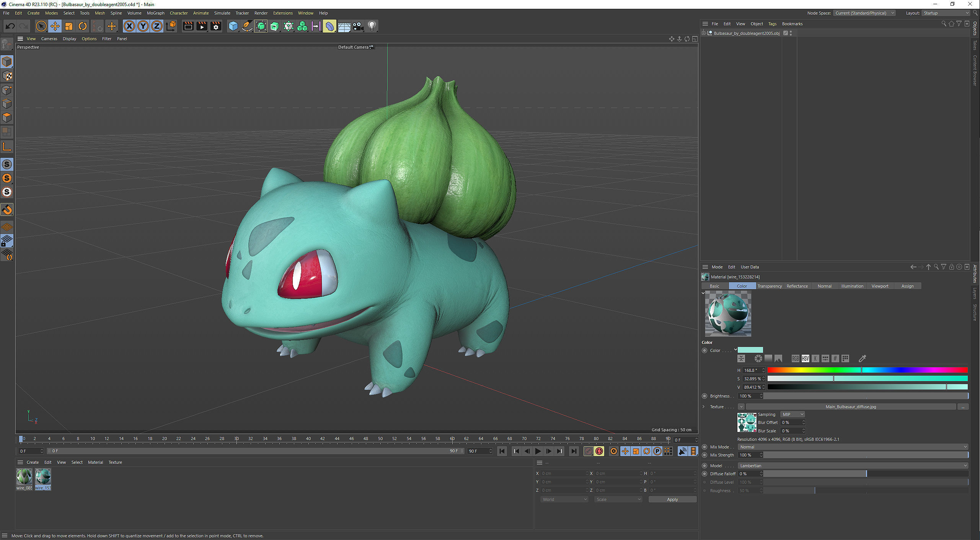
Task: Open coordinate Scale dropdown
Action: [x=618, y=499]
